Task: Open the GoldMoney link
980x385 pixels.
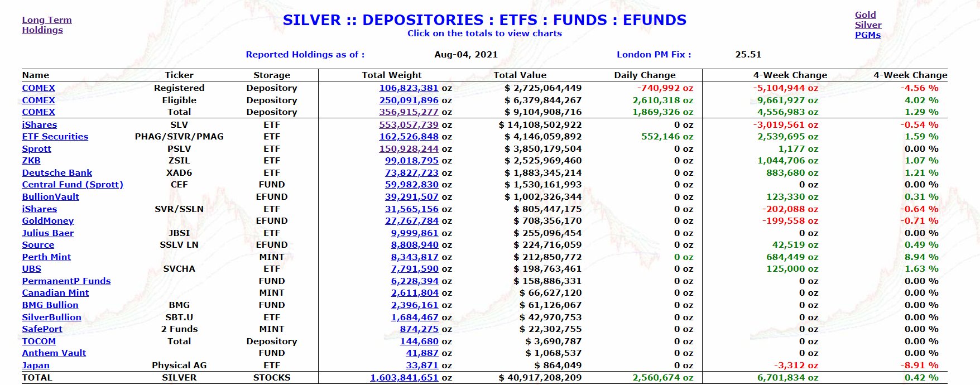Action: [x=48, y=221]
